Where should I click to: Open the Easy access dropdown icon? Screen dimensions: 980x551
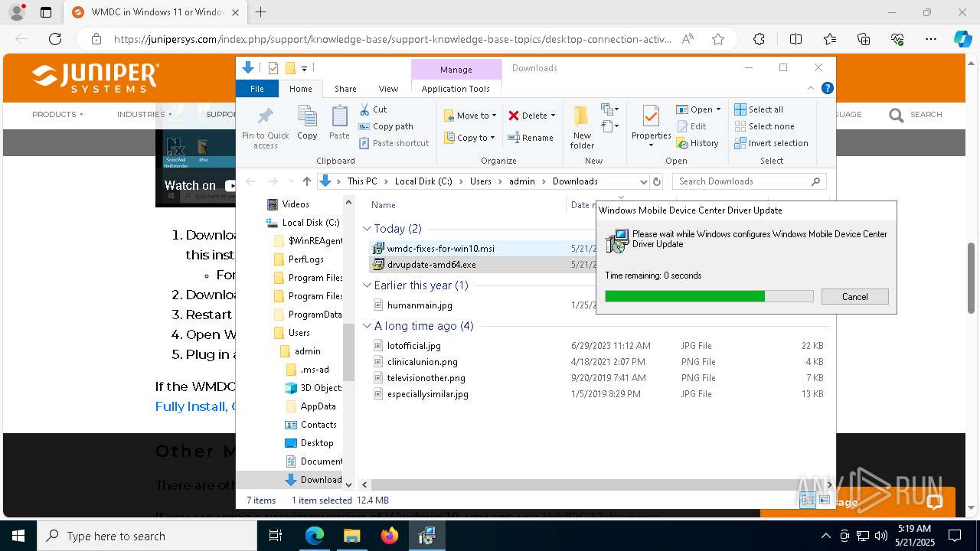[610, 126]
